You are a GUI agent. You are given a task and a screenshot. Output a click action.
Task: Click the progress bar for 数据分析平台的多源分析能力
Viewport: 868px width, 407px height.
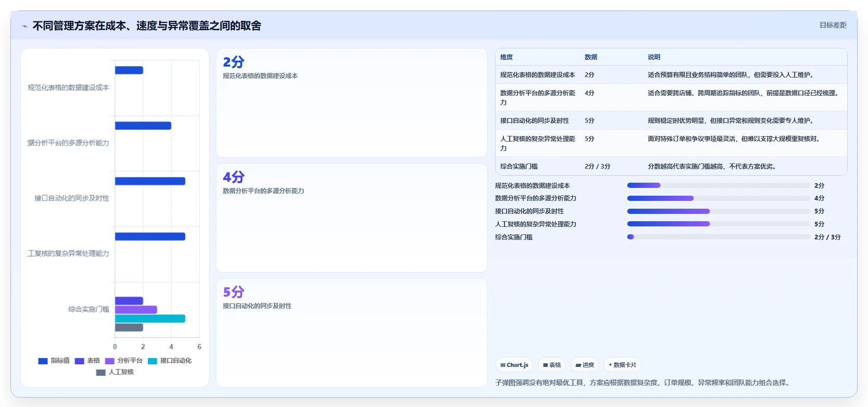pos(718,198)
